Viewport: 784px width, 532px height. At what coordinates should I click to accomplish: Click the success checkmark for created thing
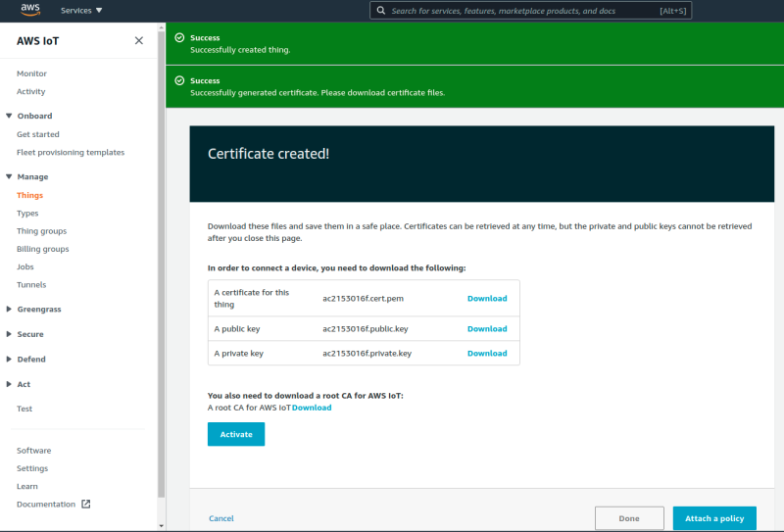pyautogui.click(x=179, y=37)
